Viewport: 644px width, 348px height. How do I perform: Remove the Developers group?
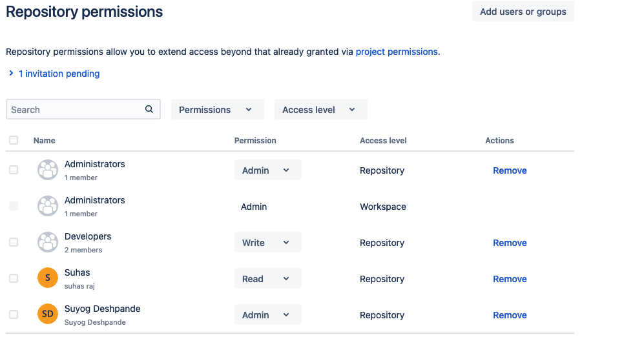click(510, 243)
